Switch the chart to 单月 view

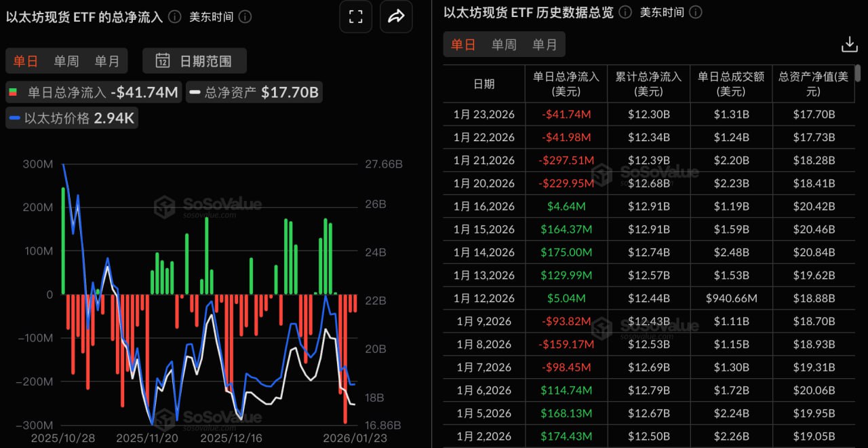(x=106, y=60)
